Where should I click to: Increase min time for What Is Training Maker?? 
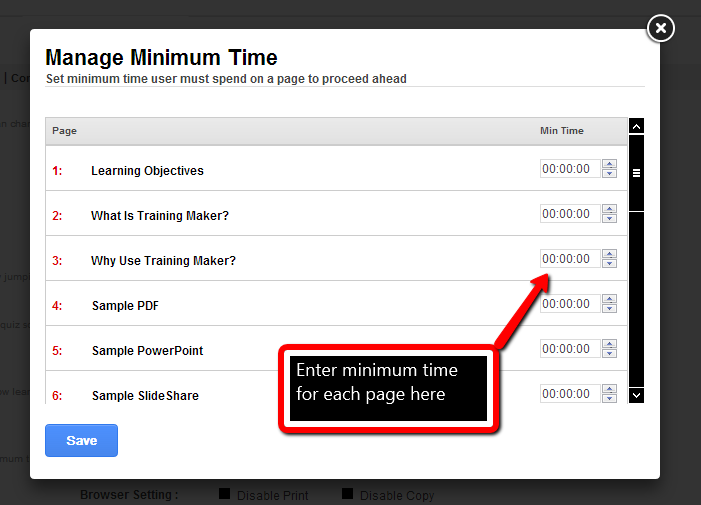point(610,210)
